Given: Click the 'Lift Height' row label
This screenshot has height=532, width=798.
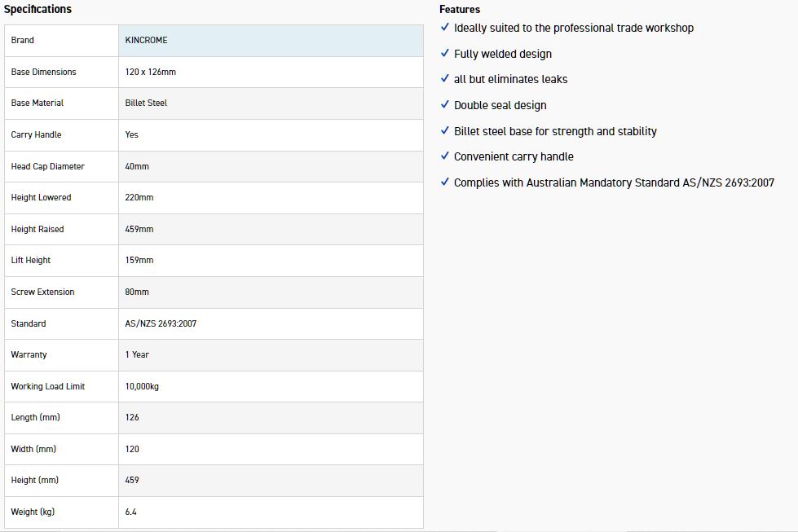Looking at the screenshot, I should click(30, 260).
